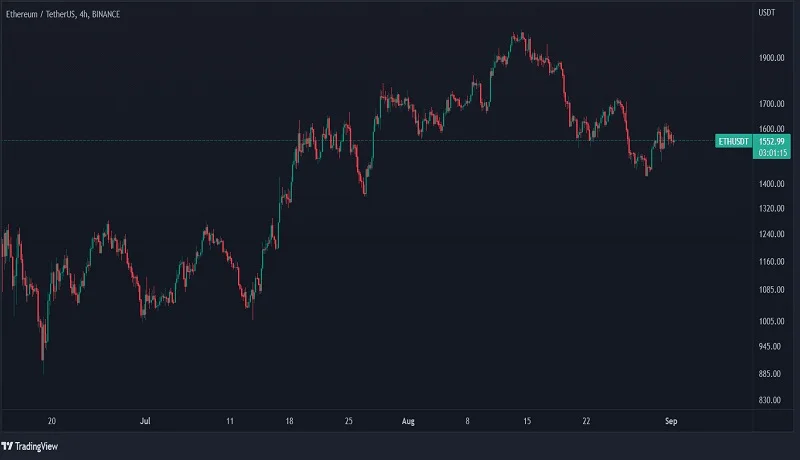Click the 20 date on time axis
The image size is (800, 460).
pyautogui.click(x=50, y=422)
